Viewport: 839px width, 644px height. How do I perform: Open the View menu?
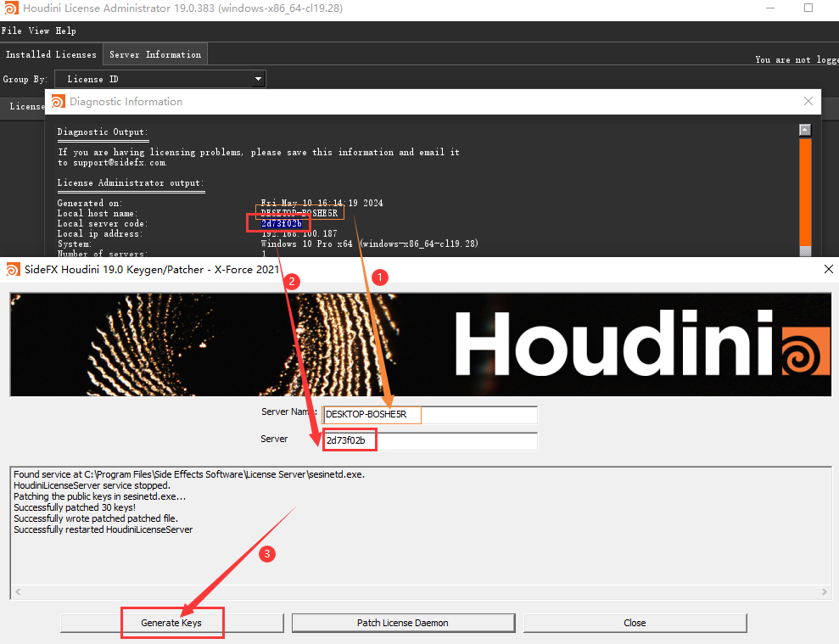tap(38, 31)
